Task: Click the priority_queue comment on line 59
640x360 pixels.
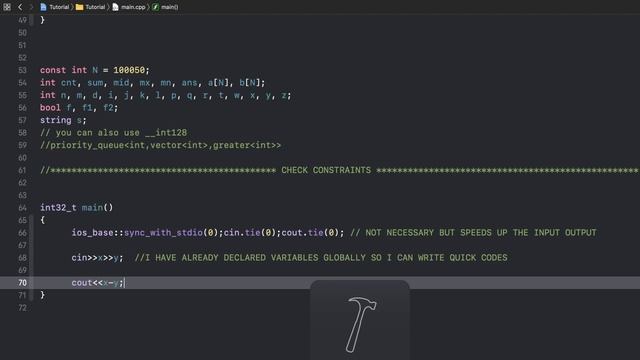Action: [x=160, y=145]
